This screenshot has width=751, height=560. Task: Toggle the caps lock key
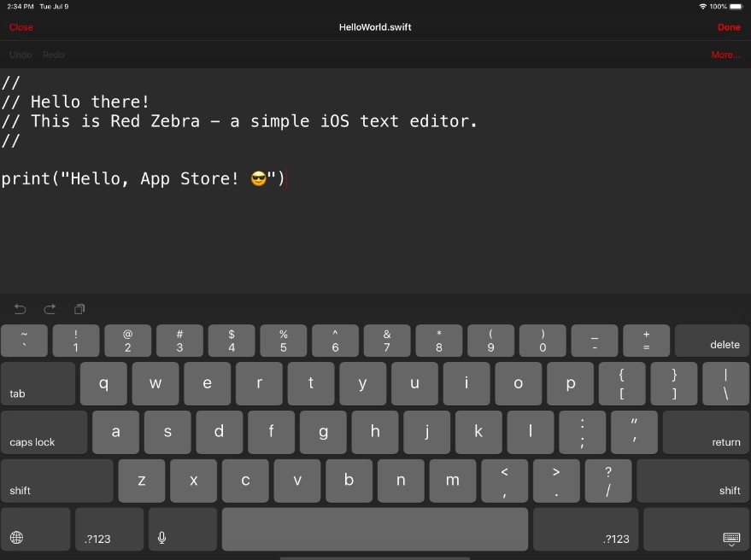(x=44, y=433)
